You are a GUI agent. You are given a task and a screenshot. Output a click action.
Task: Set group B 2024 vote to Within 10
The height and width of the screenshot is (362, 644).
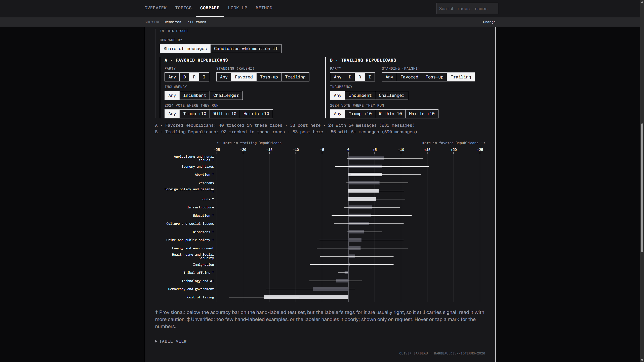[x=390, y=114]
